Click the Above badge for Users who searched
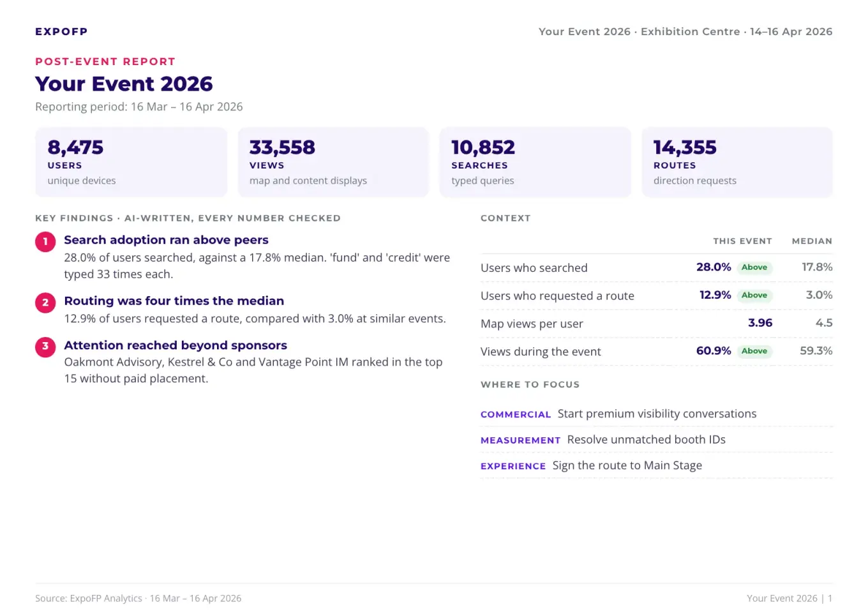868x614 pixels. pyautogui.click(x=754, y=267)
